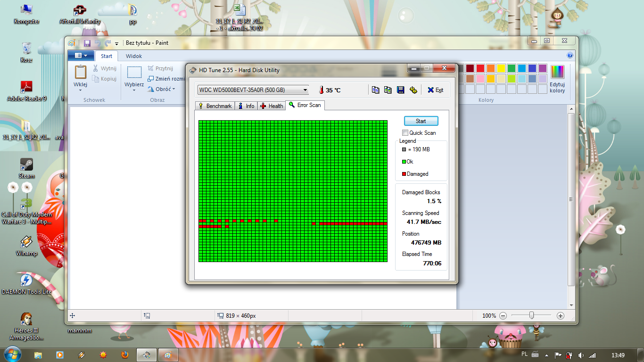Select the Kosz recycle bin icon
Viewport: 644px width, 362px height.
click(26, 52)
